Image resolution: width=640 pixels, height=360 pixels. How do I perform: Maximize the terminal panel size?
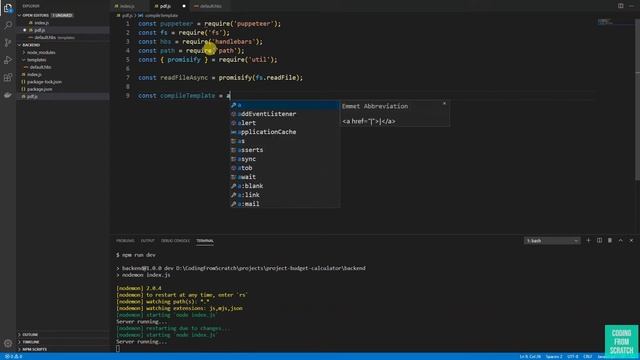(x=620, y=240)
